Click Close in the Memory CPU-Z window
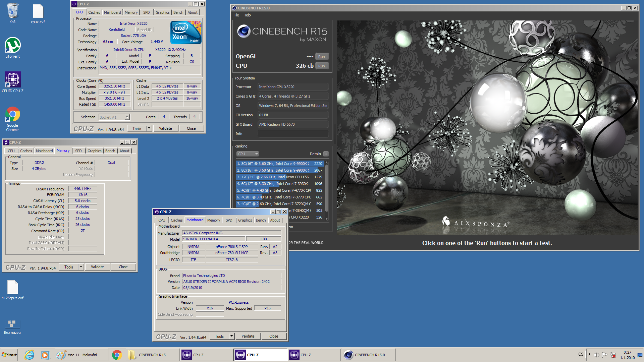644x362 pixels. click(x=123, y=267)
